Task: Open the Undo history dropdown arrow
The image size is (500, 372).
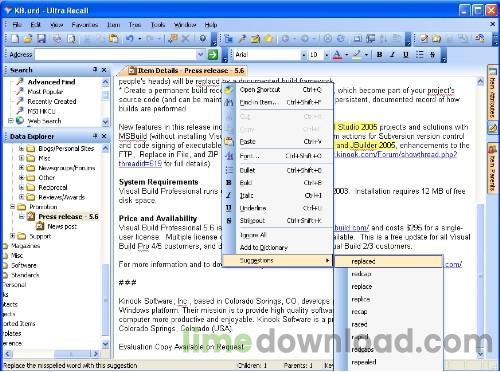Action: point(140,39)
